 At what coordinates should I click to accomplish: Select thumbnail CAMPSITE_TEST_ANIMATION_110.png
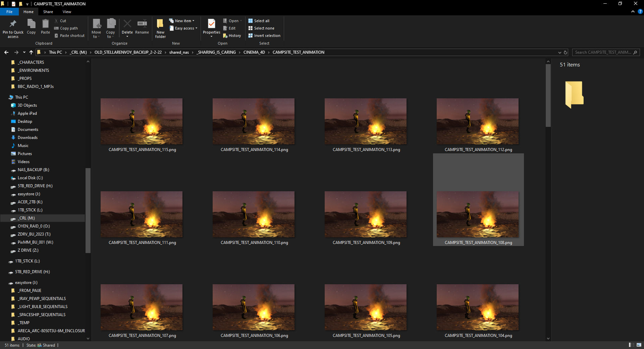[254, 214]
